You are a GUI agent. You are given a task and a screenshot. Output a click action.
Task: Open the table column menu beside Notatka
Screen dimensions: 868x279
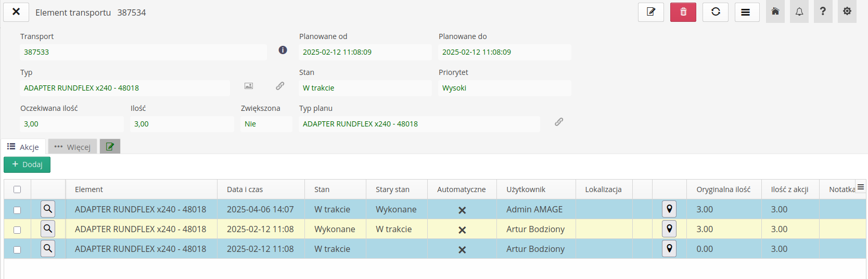coord(860,187)
